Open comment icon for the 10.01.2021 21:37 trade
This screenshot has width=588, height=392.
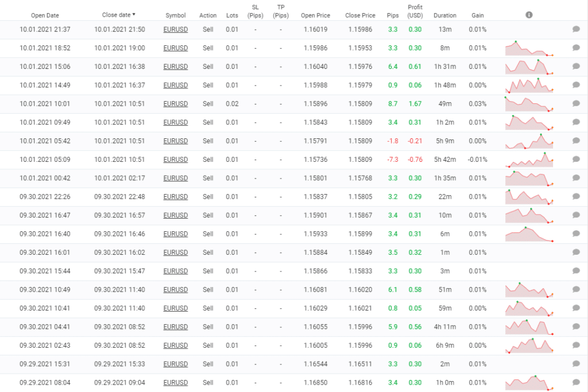pyautogui.click(x=576, y=29)
